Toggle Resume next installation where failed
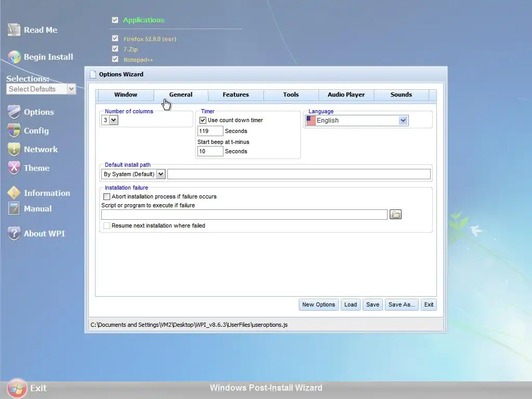532x399 pixels. coord(107,225)
